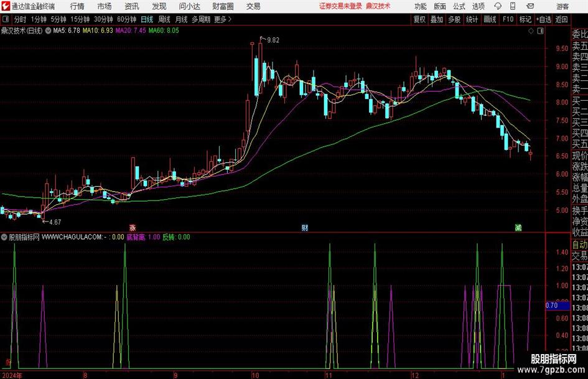Switch to 5分钟 period

coord(58,19)
